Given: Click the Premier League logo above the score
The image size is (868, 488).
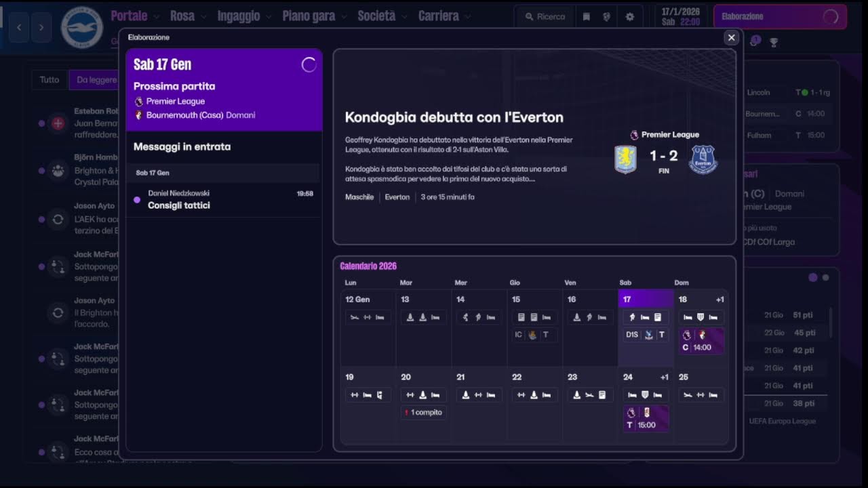Looking at the screenshot, I should (x=635, y=135).
